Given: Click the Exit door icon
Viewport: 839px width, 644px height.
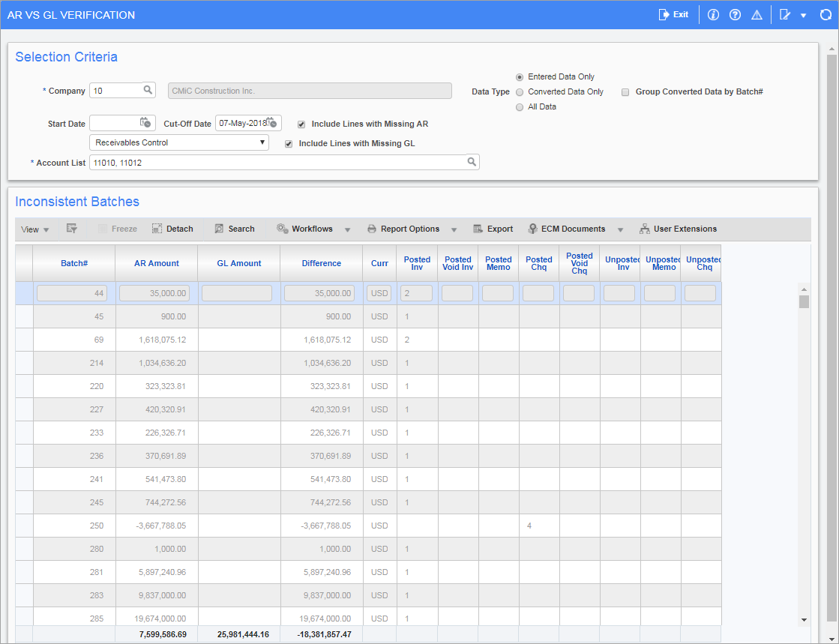Looking at the screenshot, I should point(664,14).
